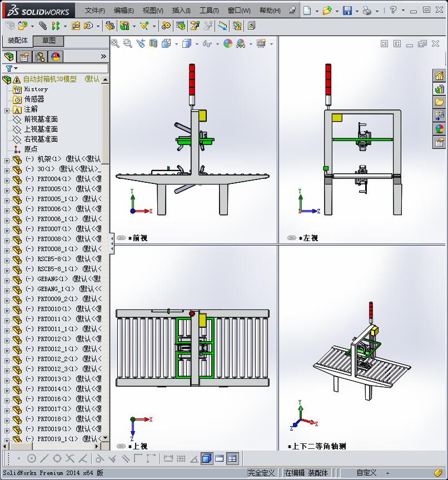Screen dimensions: 448x480
Task: Click the tree vertical scrollbar down arrow
Action: pos(106,438)
